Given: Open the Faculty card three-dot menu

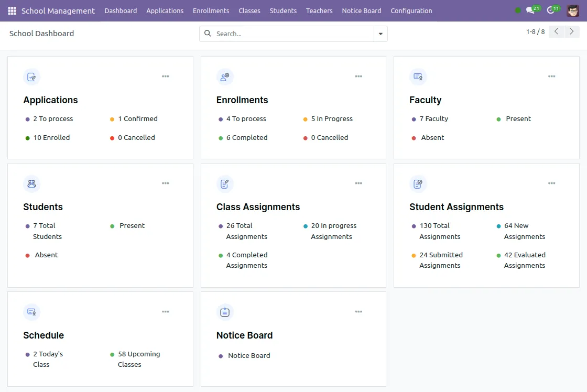Looking at the screenshot, I should [552, 77].
